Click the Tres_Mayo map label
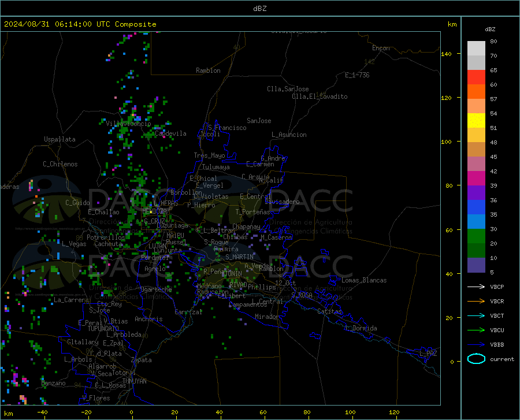The width and height of the screenshot is (520, 420). [x=209, y=155]
